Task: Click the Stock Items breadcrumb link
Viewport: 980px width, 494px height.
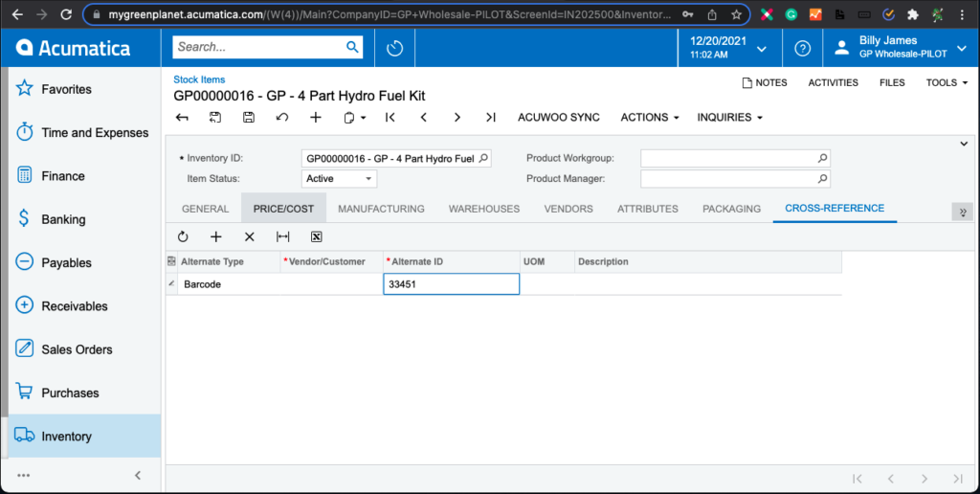Action: tap(199, 79)
